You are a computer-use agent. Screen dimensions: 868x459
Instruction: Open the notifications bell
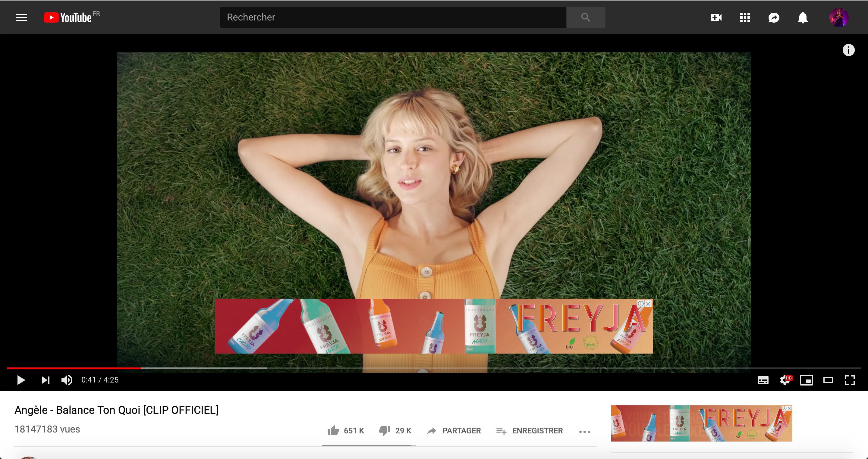coord(803,17)
